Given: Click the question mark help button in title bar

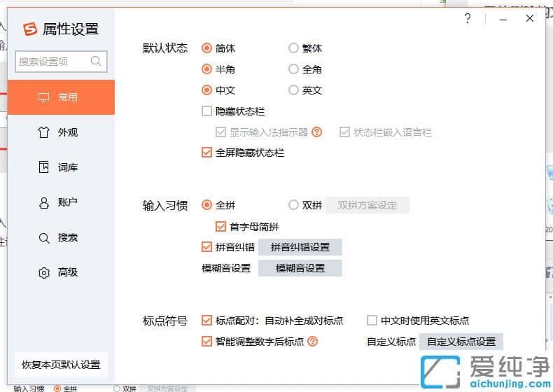Looking at the screenshot, I should 468,18.
